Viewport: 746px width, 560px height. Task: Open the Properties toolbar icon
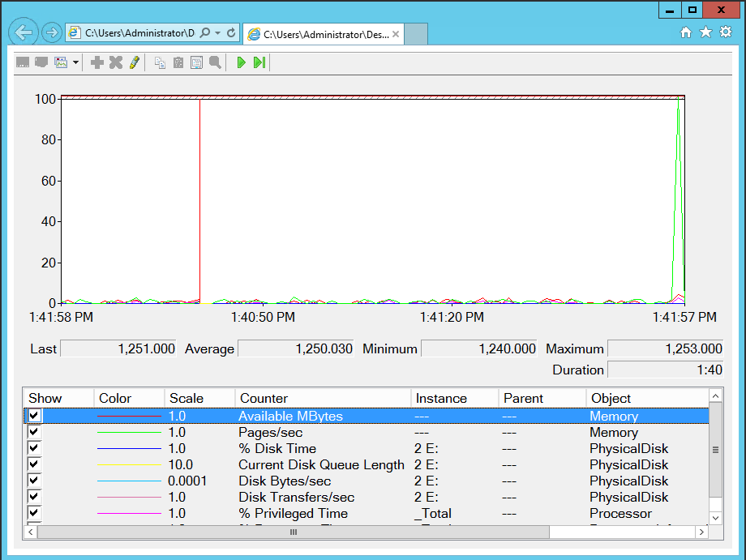[196, 62]
